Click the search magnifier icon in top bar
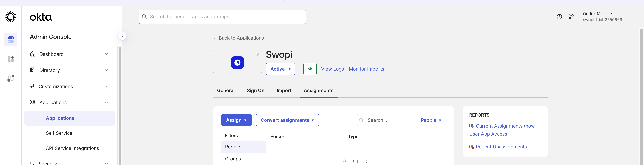The height and width of the screenshot is (165, 644). pos(144,17)
